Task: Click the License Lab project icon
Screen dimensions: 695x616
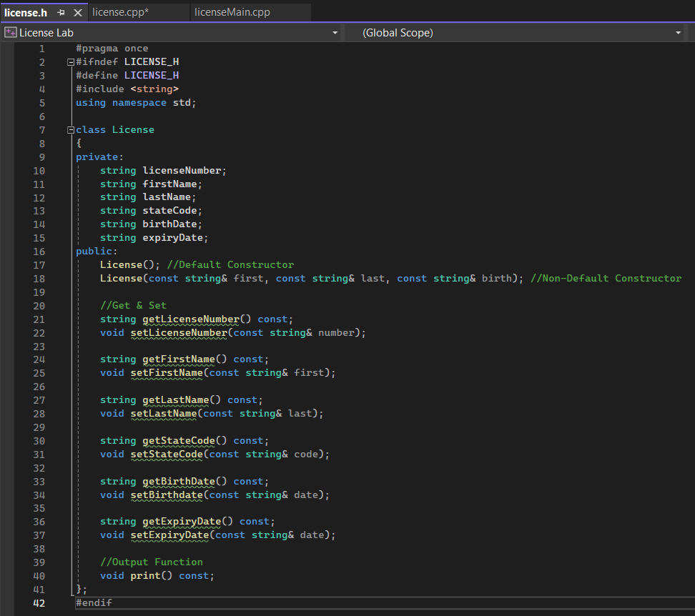Action: coord(10,33)
